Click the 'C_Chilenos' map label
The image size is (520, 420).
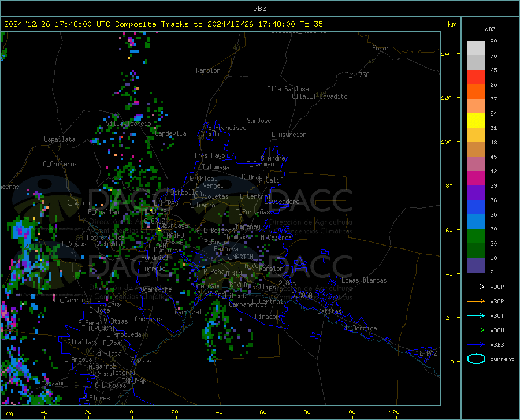click(60, 164)
